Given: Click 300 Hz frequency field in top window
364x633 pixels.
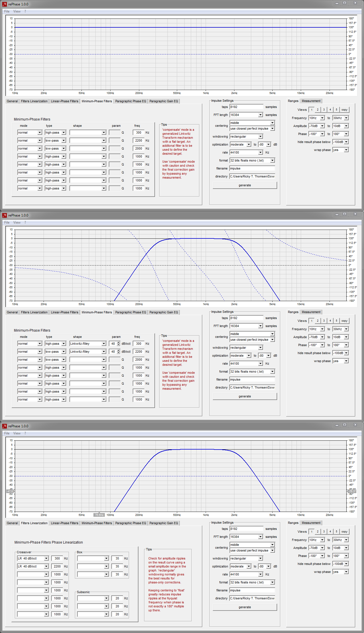Looking at the screenshot, I should coord(138,132).
